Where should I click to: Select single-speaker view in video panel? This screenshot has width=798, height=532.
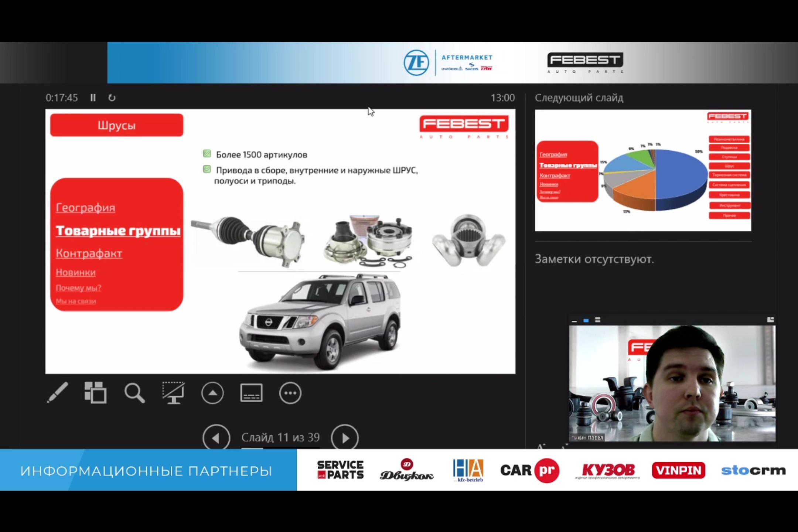coord(586,320)
